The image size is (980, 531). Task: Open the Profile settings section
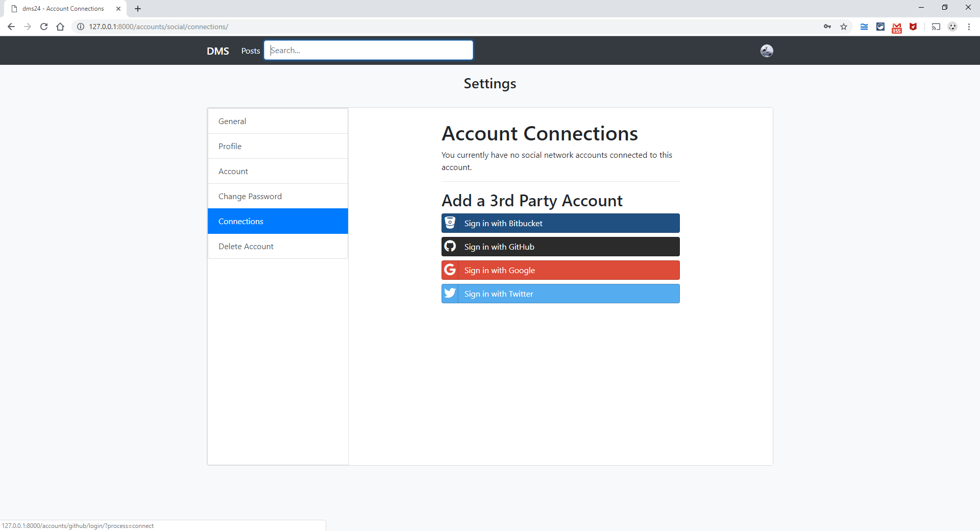pos(278,146)
